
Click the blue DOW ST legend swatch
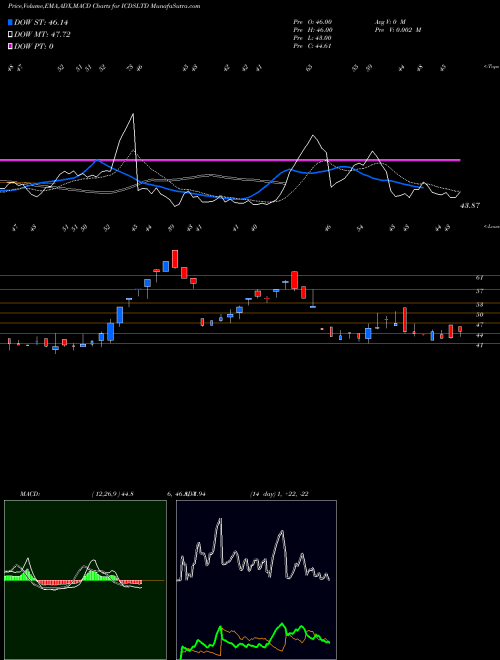pos(11,22)
